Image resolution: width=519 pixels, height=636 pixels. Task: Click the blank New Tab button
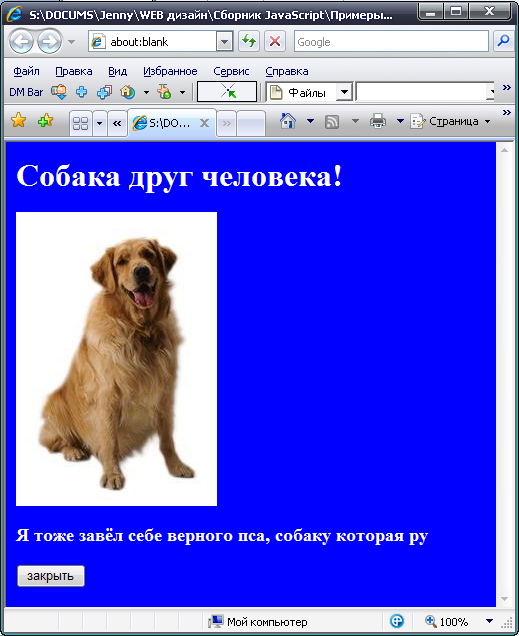click(251, 123)
